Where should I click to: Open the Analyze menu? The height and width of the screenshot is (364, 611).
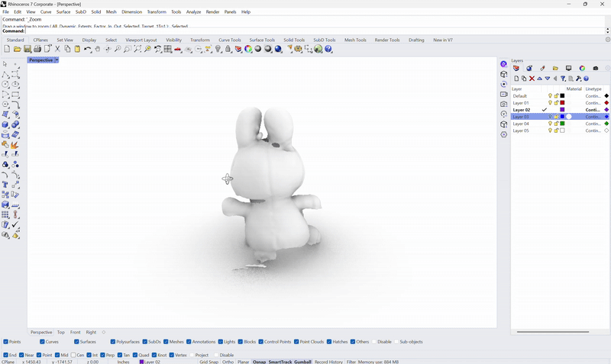click(x=193, y=12)
